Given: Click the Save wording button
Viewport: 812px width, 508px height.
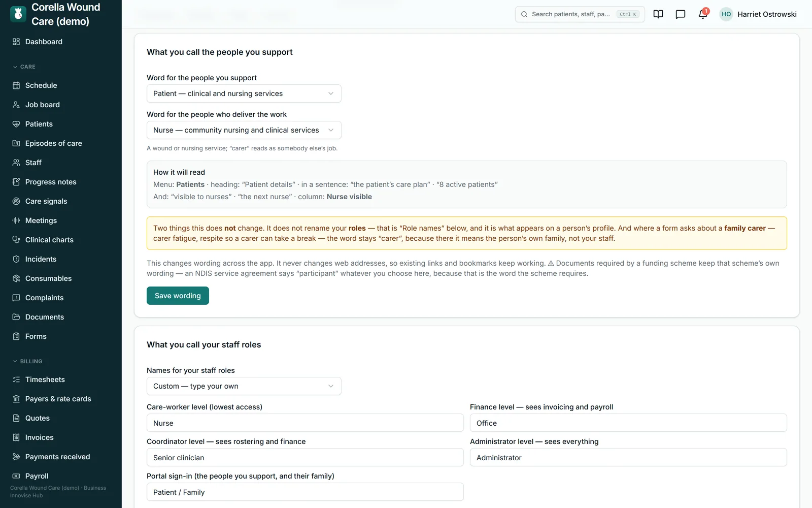Looking at the screenshot, I should coord(178,296).
